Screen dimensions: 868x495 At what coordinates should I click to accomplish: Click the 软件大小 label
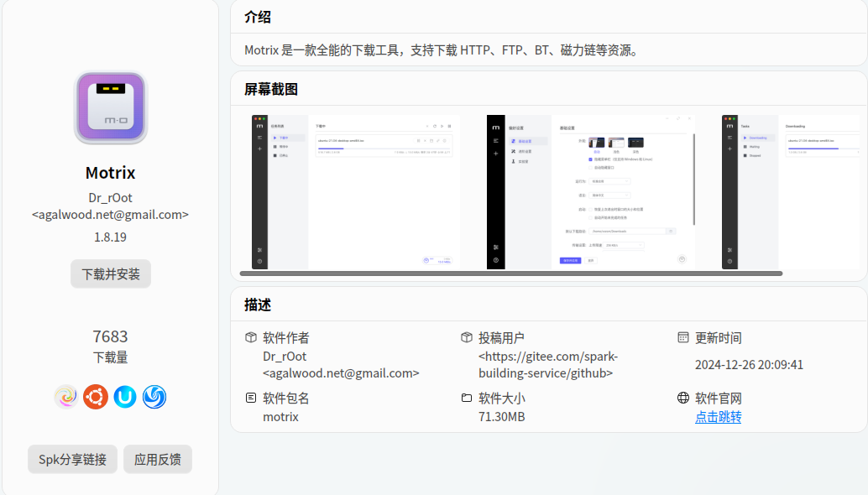[x=502, y=399]
